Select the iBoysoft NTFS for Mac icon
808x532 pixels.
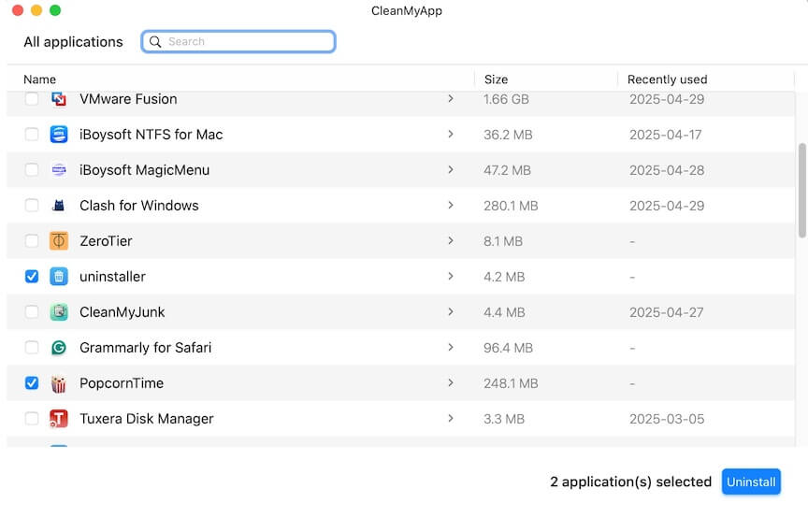[x=59, y=135]
